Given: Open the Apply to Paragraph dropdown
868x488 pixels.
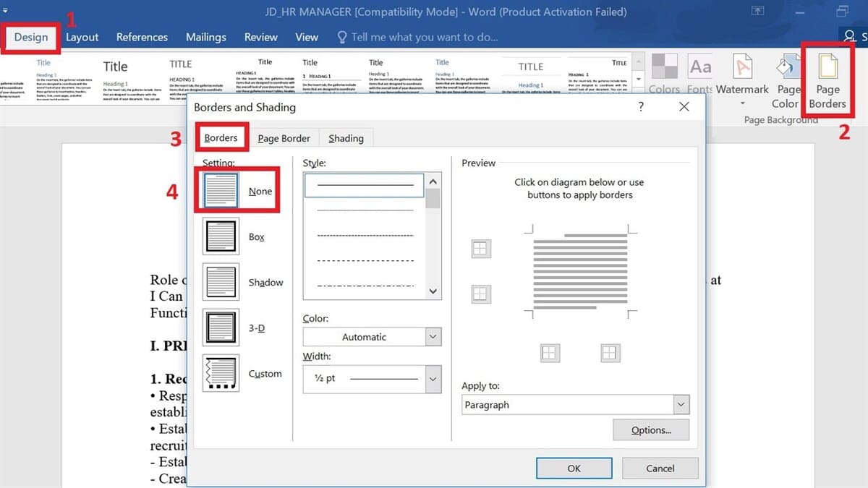Looking at the screenshot, I should [x=575, y=404].
